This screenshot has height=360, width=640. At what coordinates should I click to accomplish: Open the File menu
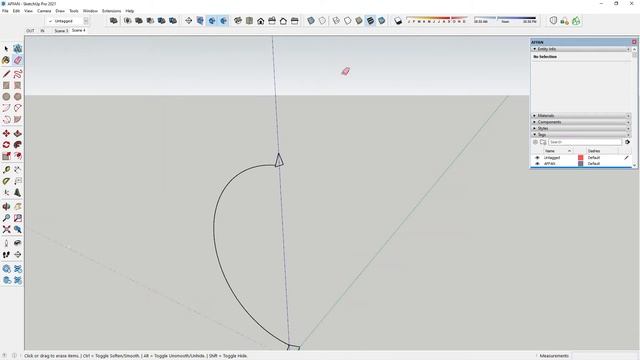coord(5,11)
